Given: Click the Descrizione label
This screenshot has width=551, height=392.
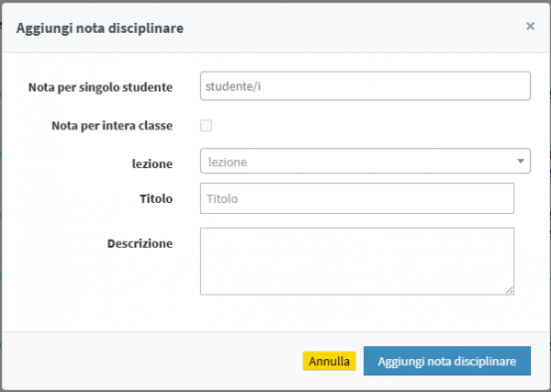Looking at the screenshot, I should point(140,243).
